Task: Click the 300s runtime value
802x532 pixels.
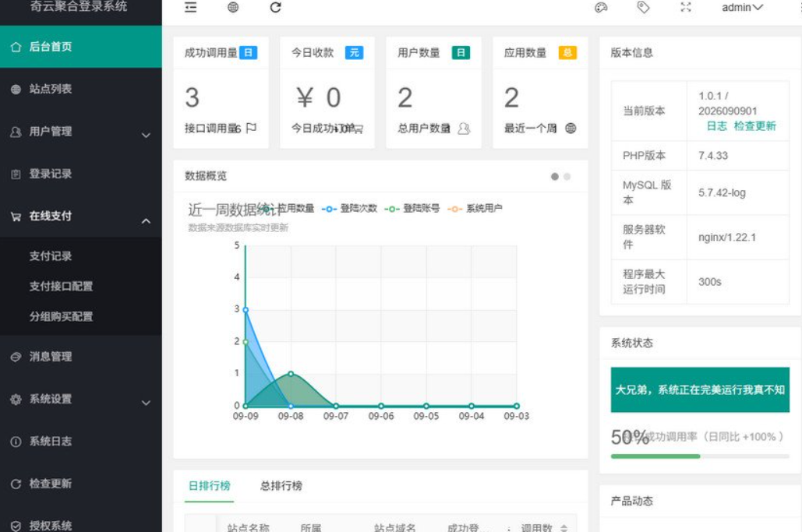Action: pyautogui.click(x=709, y=282)
